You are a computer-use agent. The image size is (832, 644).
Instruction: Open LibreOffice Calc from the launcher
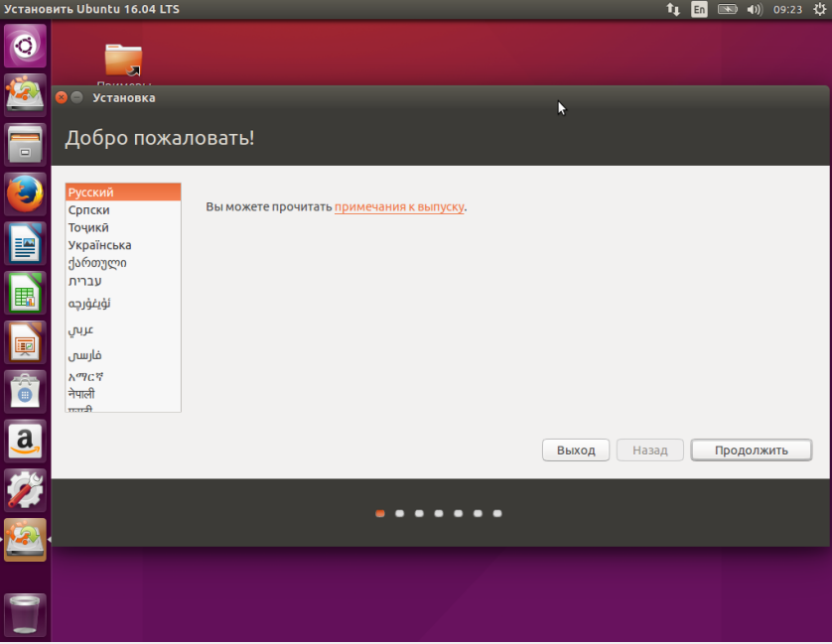pyautogui.click(x=25, y=293)
